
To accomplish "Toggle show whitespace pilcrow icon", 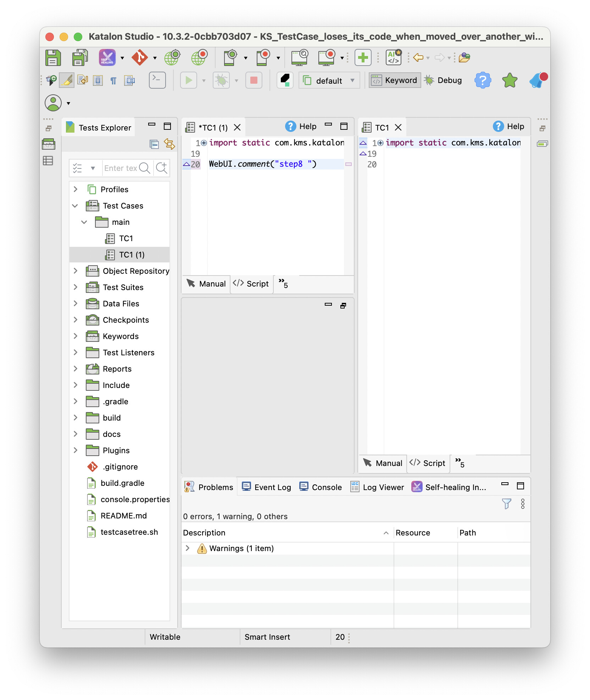I will pos(113,80).
